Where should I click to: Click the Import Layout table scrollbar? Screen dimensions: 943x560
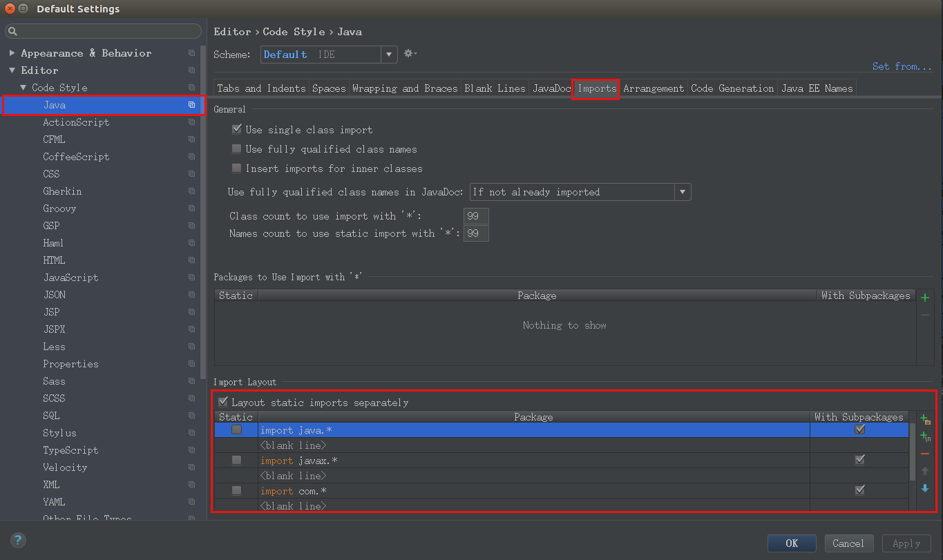pos(913,452)
